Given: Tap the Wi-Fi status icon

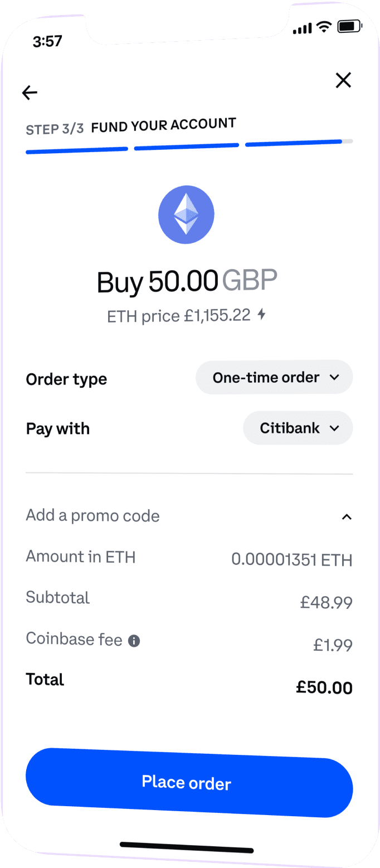Looking at the screenshot, I should pyautogui.click(x=323, y=27).
